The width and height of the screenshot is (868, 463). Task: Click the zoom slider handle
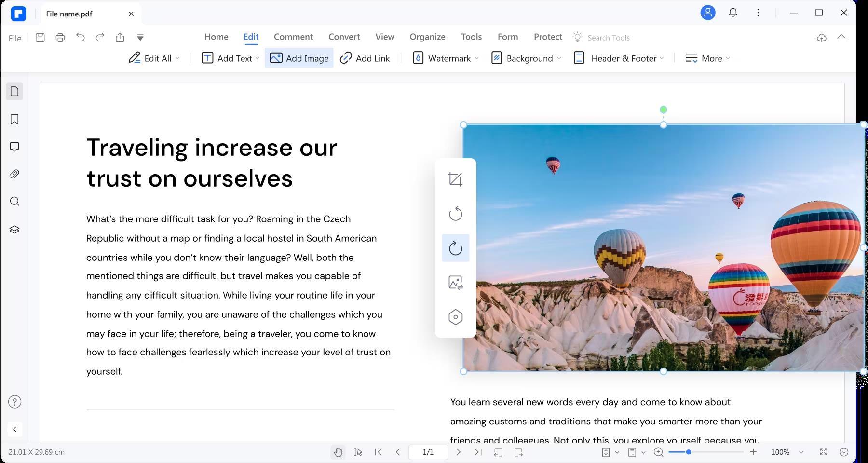[x=689, y=452]
